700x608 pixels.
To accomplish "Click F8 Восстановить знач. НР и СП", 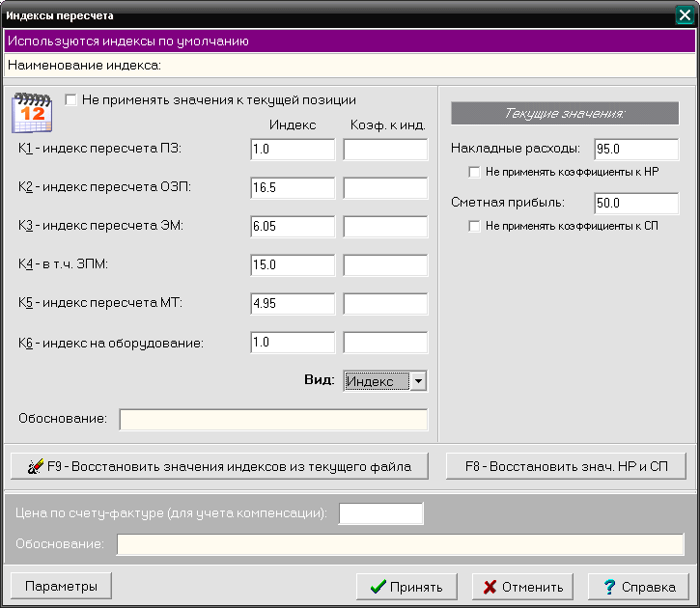I will point(566,466).
